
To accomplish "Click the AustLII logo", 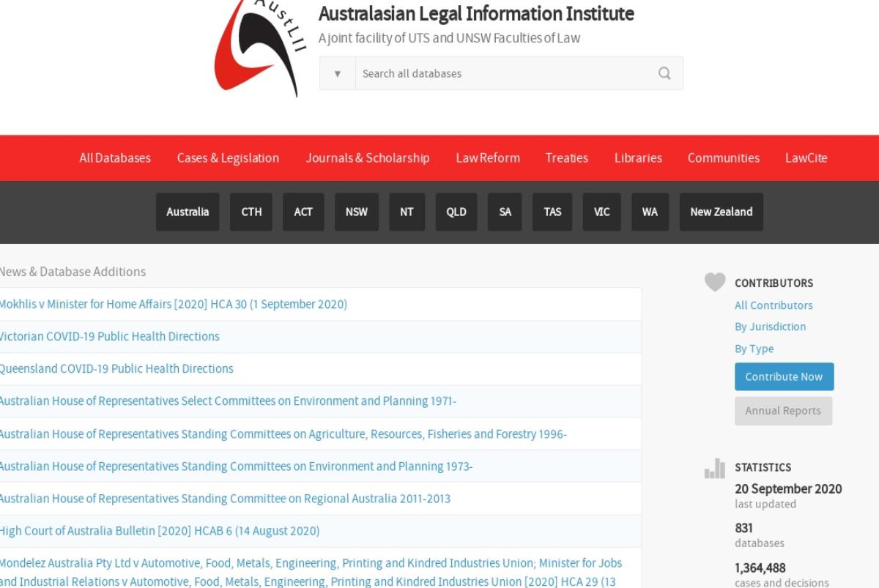I will (x=260, y=48).
